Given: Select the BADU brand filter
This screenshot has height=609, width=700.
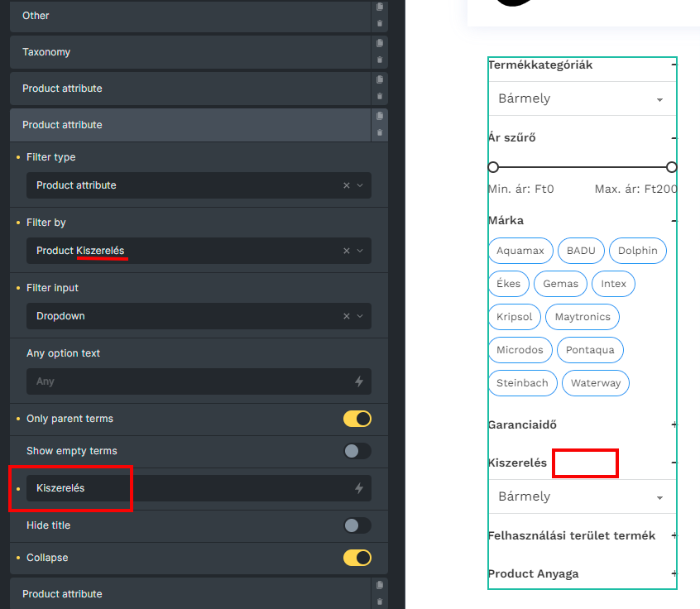Looking at the screenshot, I should [x=581, y=250].
